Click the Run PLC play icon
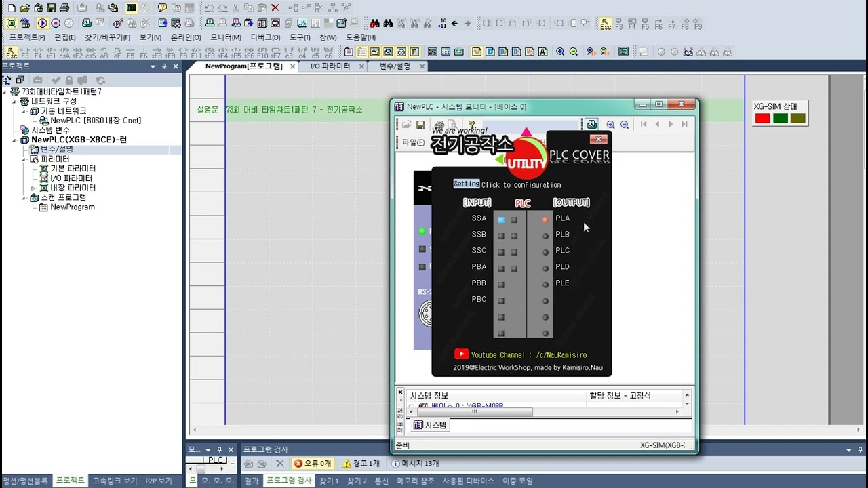868x488 pixels. tap(42, 23)
